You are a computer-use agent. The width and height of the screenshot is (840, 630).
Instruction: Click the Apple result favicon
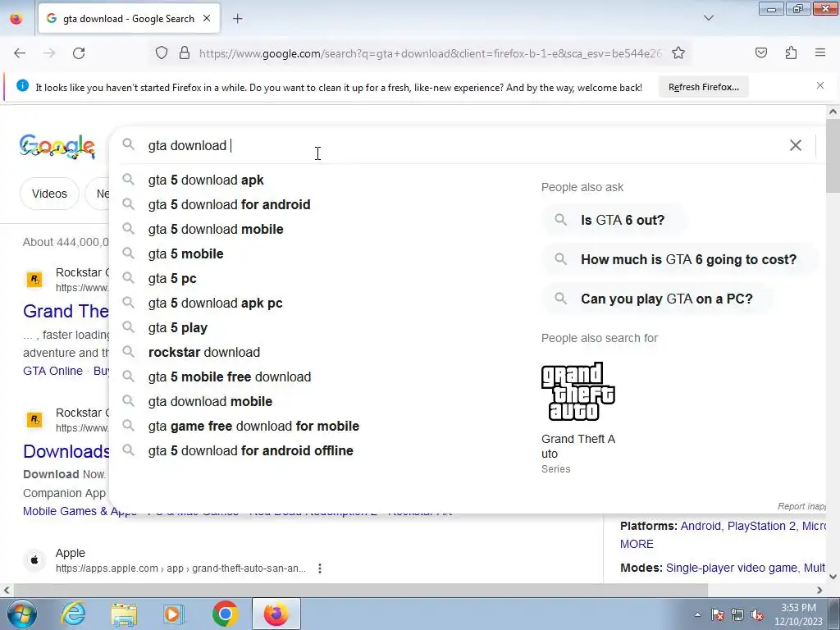[34, 560]
